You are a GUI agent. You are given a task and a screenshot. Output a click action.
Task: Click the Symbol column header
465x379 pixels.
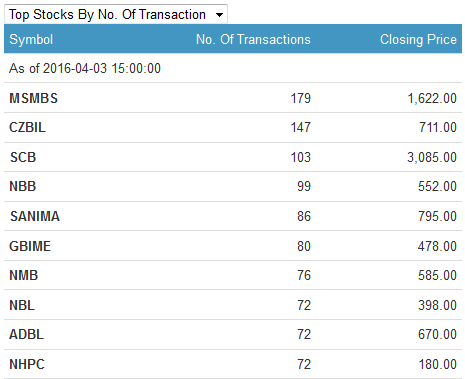tap(31, 40)
